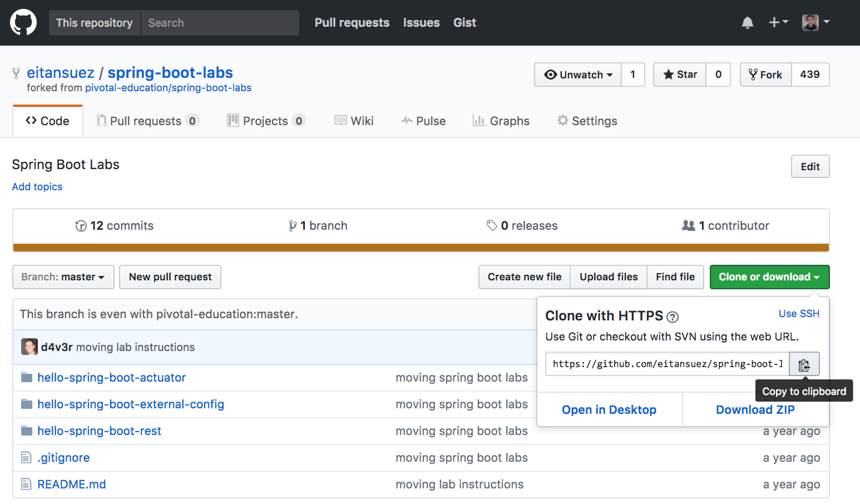The width and height of the screenshot is (860, 504).
Task: Open the repository Pull requests tab
Action: coord(148,121)
